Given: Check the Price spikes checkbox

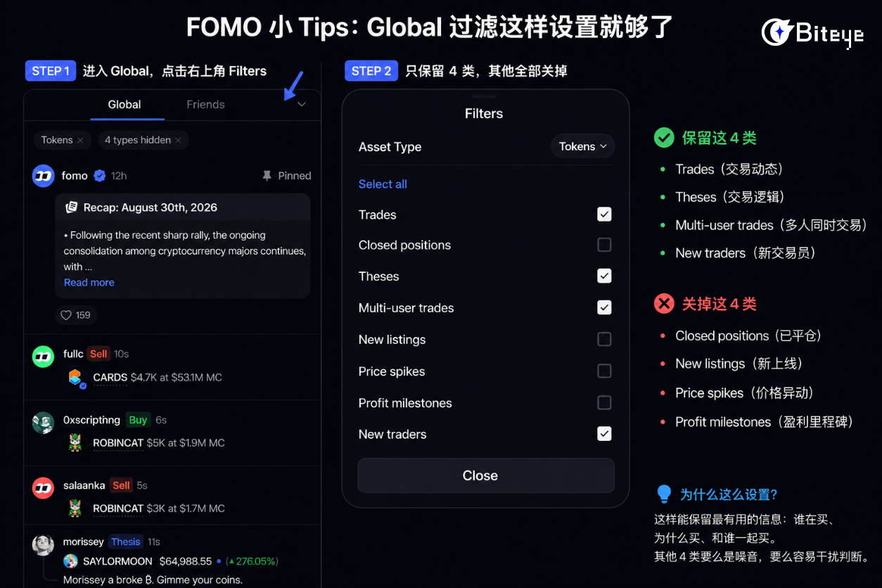Looking at the screenshot, I should click(604, 371).
